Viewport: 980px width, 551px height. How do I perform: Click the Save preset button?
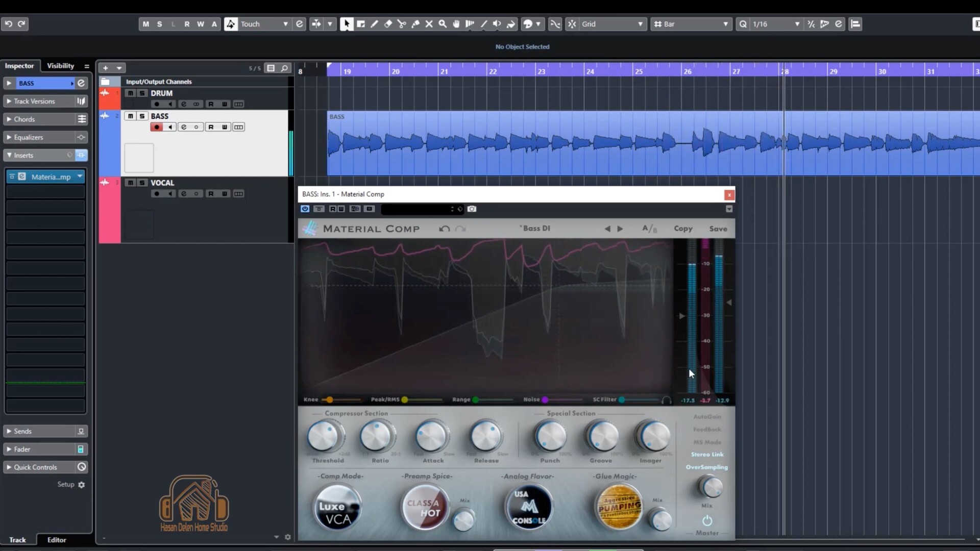coord(718,229)
